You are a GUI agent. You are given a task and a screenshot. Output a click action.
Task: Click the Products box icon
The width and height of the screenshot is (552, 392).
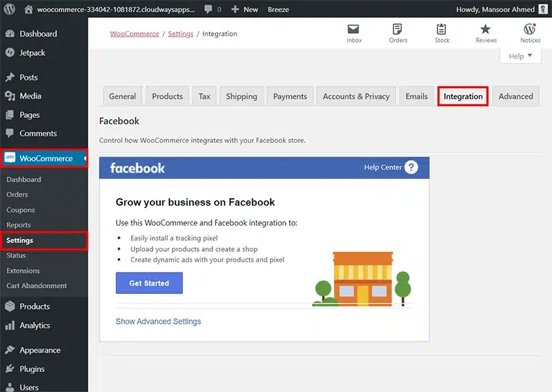(x=10, y=306)
